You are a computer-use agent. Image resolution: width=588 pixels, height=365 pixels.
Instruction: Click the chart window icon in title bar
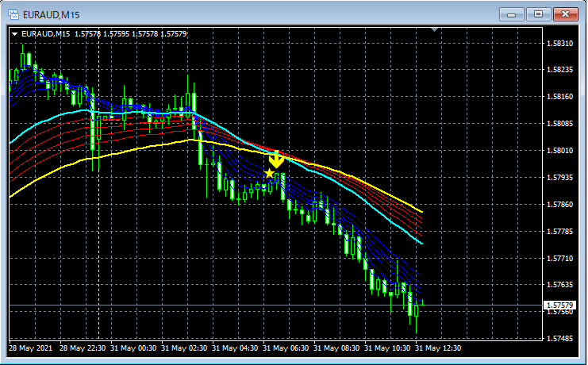click(x=13, y=14)
